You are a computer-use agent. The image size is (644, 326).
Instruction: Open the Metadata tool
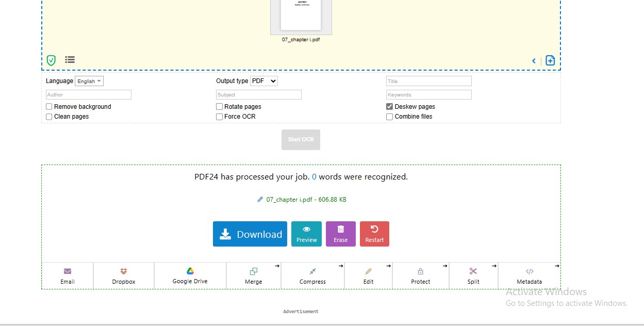point(529,276)
